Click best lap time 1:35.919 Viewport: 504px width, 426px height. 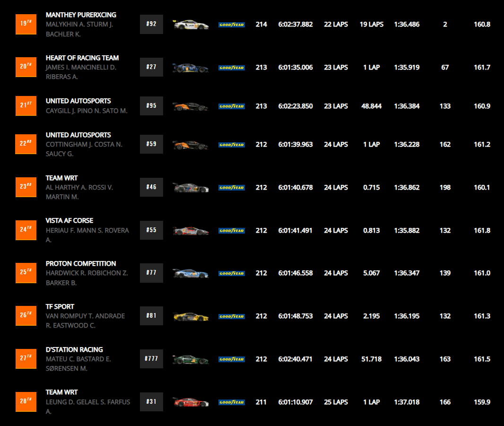(407, 68)
